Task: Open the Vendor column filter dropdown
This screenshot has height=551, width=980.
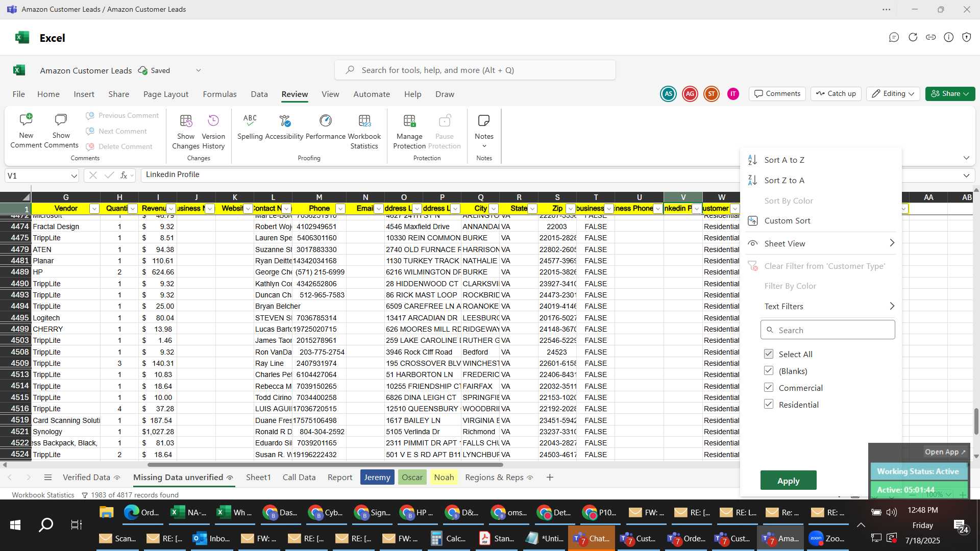Action: coord(94,209)
